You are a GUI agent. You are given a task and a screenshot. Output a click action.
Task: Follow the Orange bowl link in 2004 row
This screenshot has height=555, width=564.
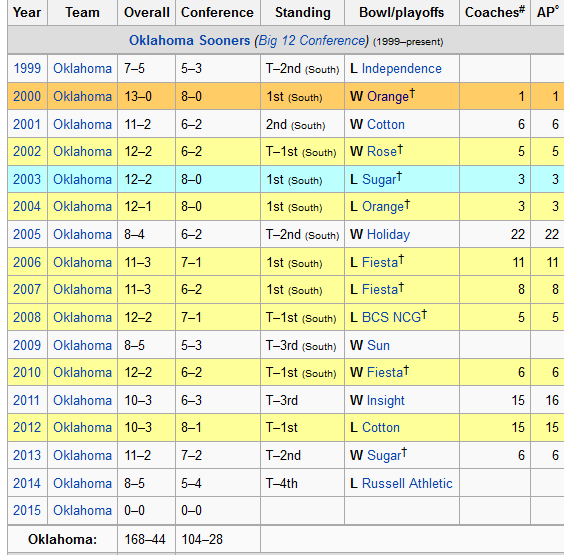[383, 207]
